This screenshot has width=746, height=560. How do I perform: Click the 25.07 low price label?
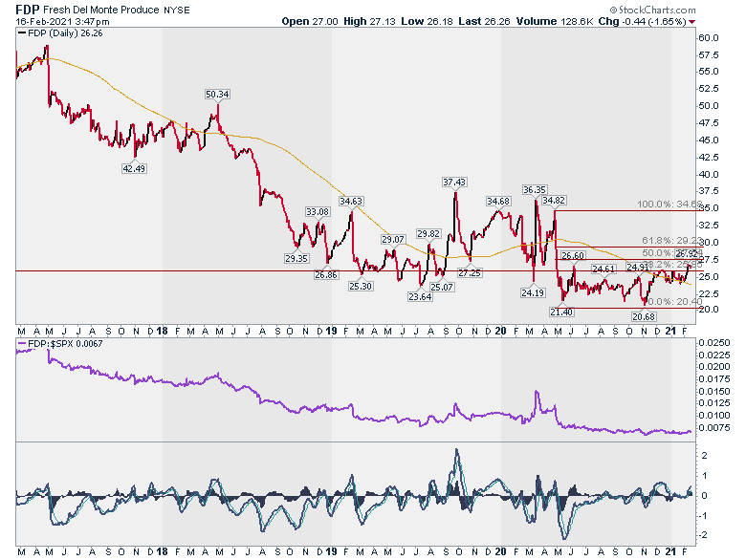[x=442, y=287]
